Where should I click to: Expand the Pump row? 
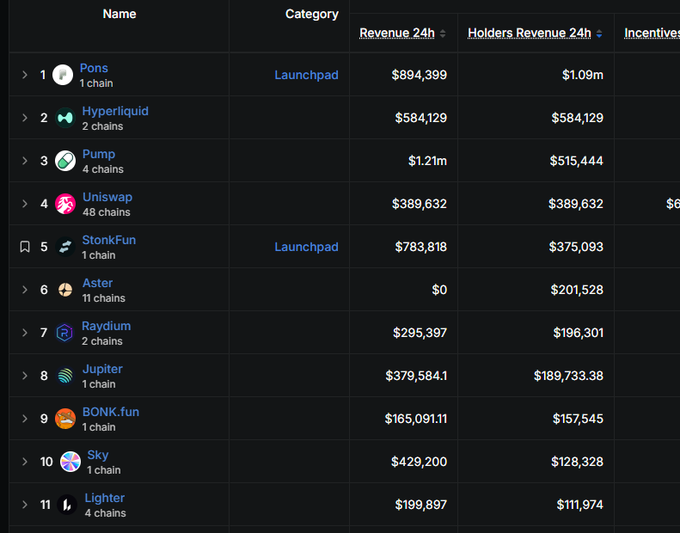[25, 161]
